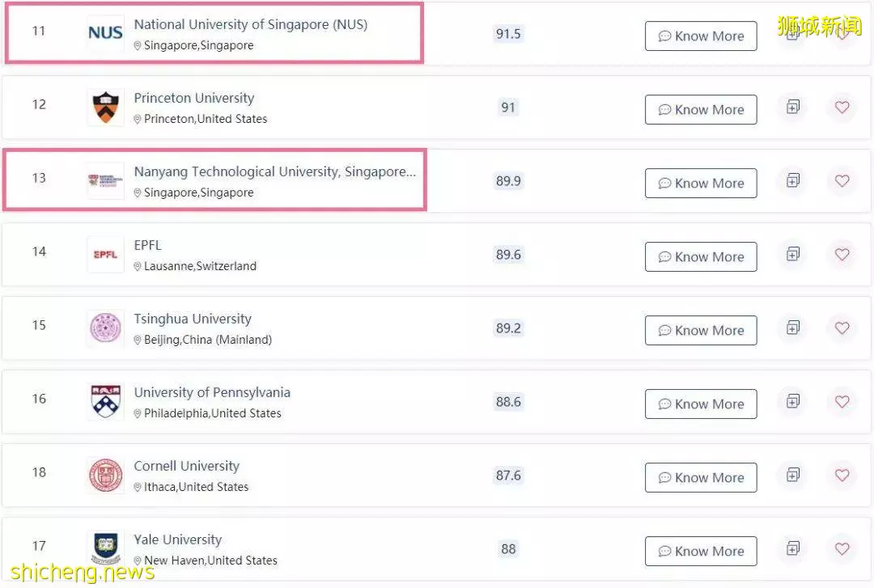Favorite University of Pennsylvania with the heart icon

pyautogui.click(x=842, y=401)
